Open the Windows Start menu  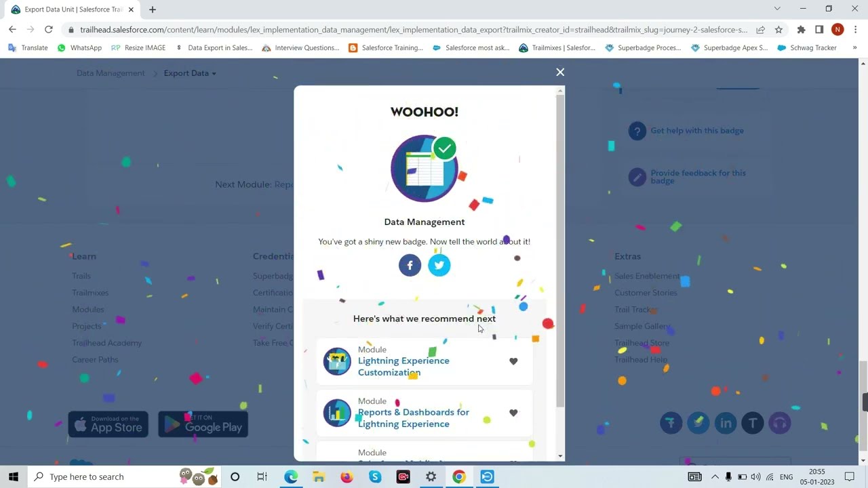coord(13,476)
